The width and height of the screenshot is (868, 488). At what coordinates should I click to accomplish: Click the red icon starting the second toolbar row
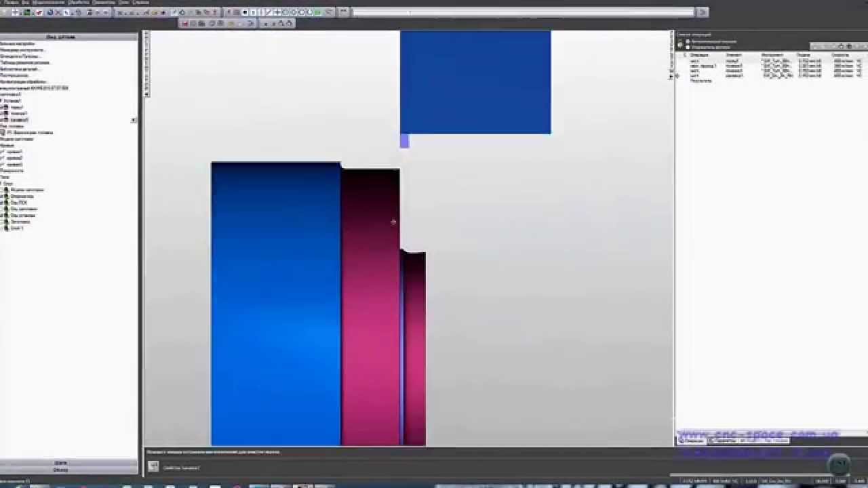(184, 23)
